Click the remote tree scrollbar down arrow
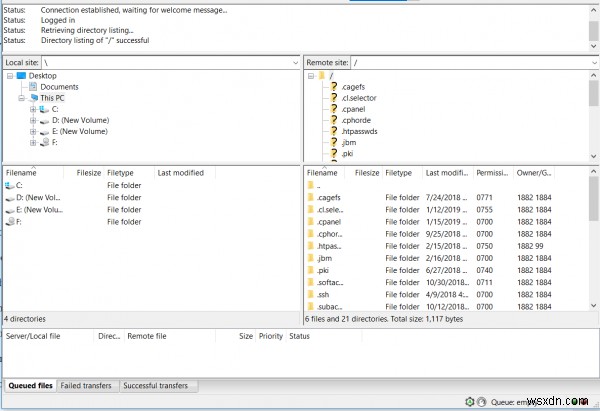The height and width of the screenshot is (411, 600). (593, 156)
